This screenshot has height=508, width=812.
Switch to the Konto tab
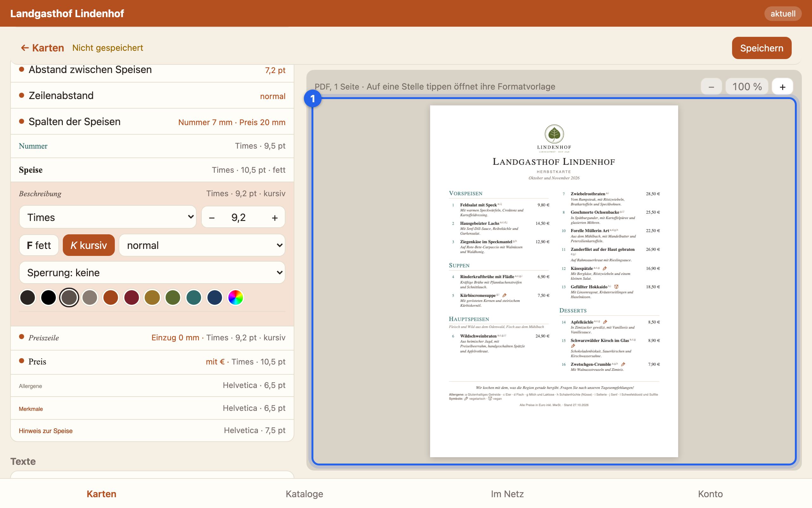710,493
